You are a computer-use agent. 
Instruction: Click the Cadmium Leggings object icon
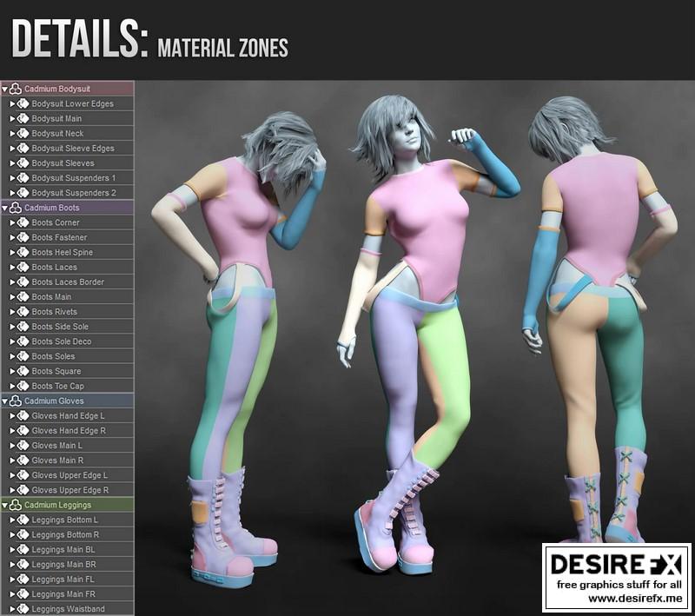pyautogui.click(x=16, y=505)
